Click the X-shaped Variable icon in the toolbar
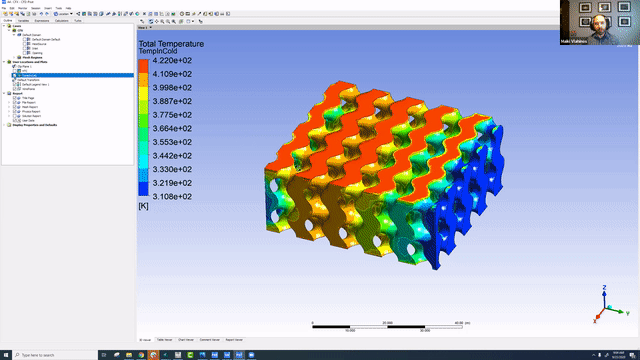Screen dimensions: 640x360 (144, 14)
